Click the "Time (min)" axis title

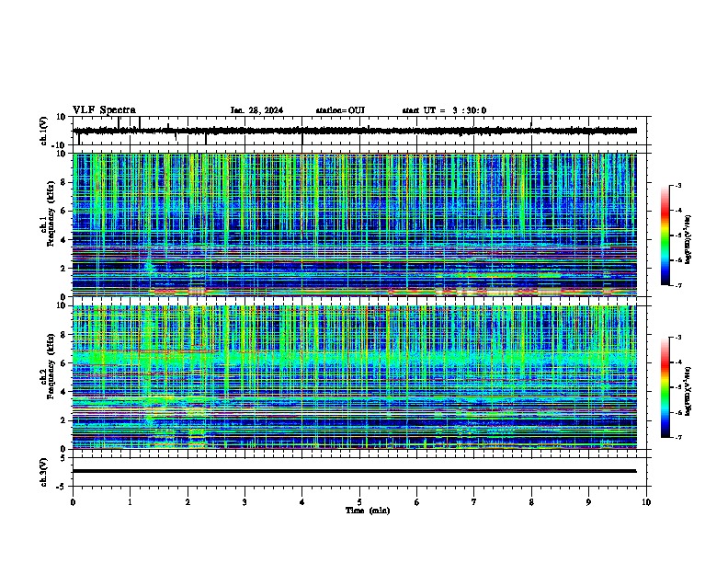point(368,511)
